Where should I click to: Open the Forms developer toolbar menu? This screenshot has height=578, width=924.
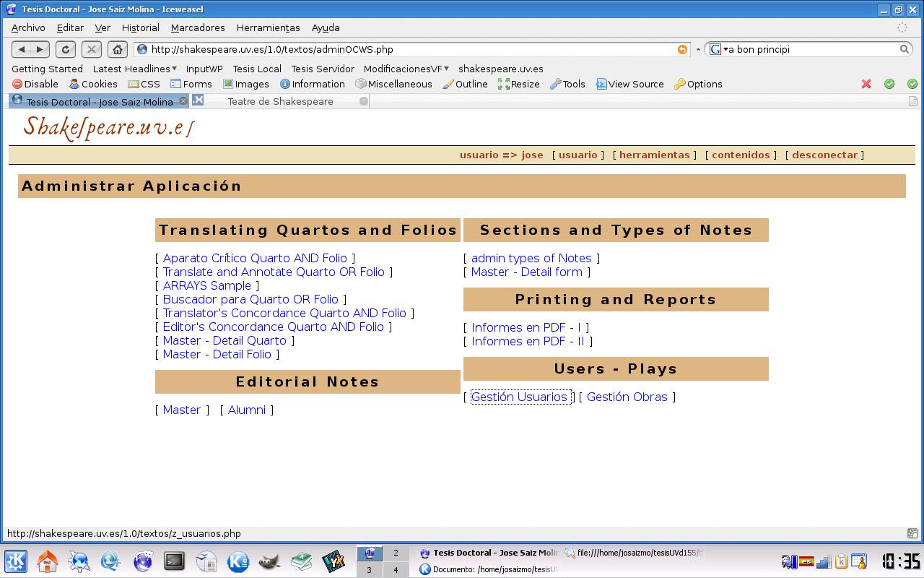point(191,84)
